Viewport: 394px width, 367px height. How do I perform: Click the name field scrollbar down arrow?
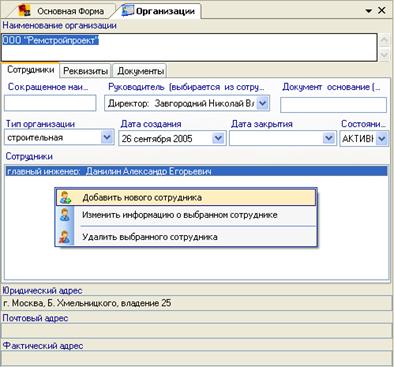pyautogui.click(x=384, y=54)
